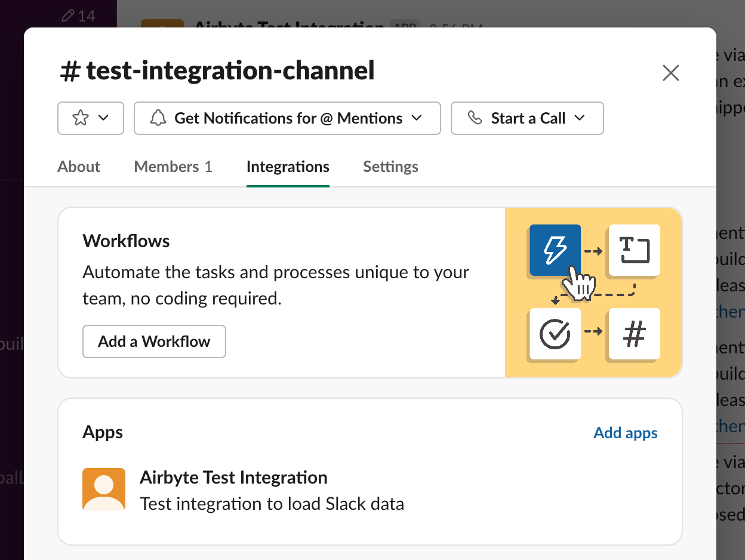Click the phone icon on Start a Call
The image size is (745, 560).
475,118
